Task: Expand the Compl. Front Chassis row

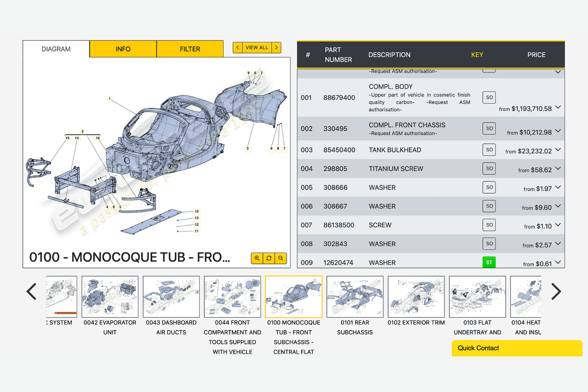Action: coord(558,131)
